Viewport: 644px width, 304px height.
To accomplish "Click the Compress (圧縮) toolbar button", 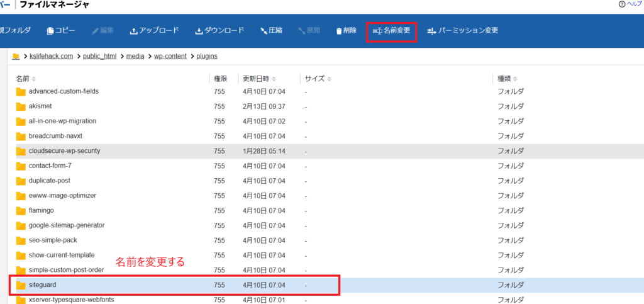I will pyautogui.click(x=271, y=30).
